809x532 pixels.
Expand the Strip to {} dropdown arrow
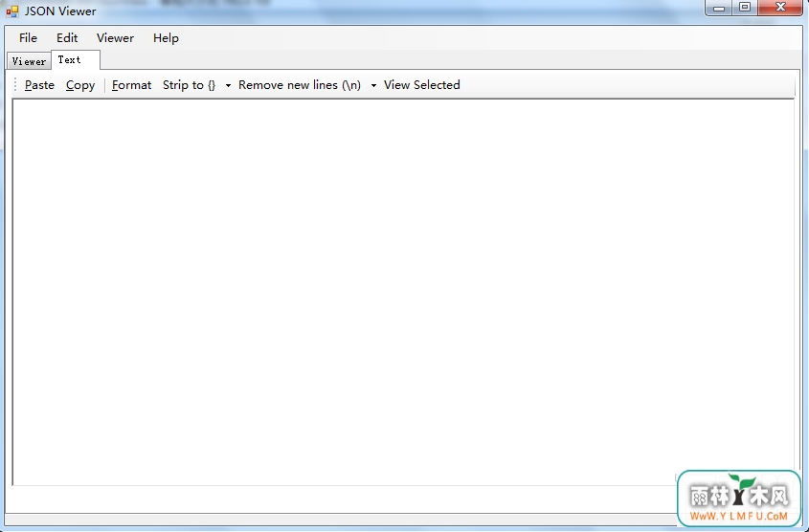[228, 85]
